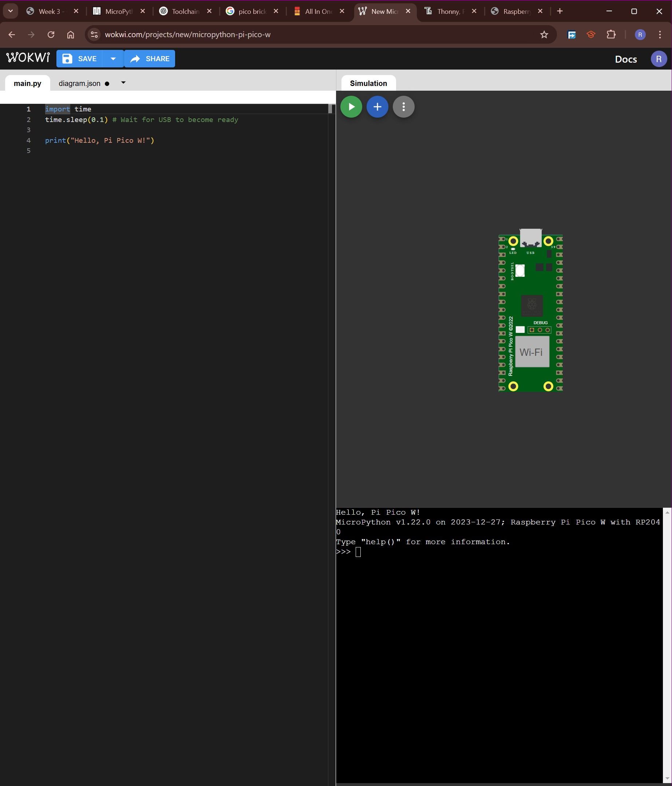Viewport: 672px width, 786px height.
Task: Switch to the diagram.json tab
Action: click(80, 83)
